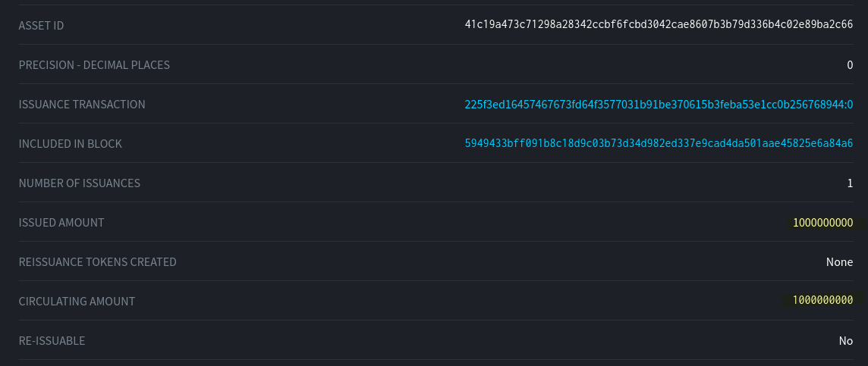Click the RE-ISSUABLE label
Viewport: 868px width, 366px height.
point(52,341)
